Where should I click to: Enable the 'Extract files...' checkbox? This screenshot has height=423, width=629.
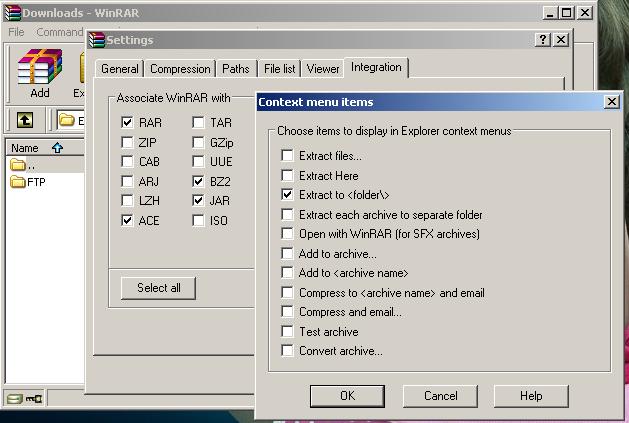point(287,155)
